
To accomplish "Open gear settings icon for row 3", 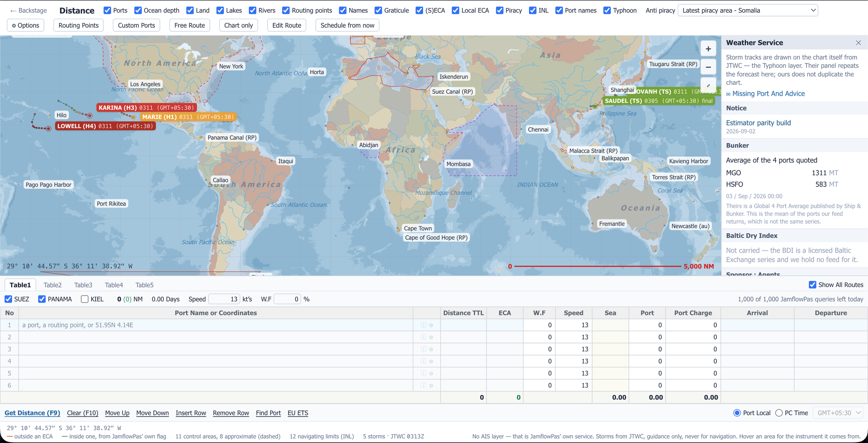I will 431,349.
